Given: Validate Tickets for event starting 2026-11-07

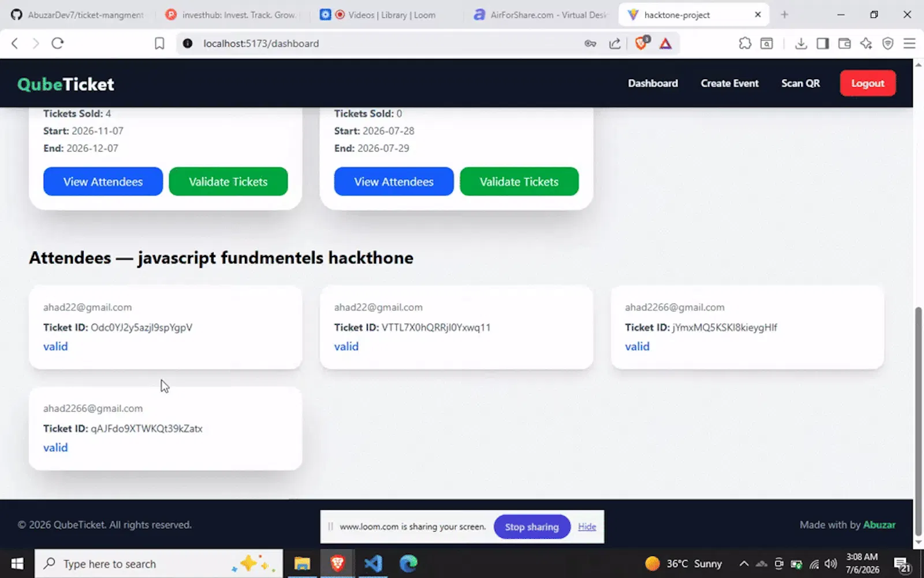Looking at the screenshot, I should coord(228,181).
